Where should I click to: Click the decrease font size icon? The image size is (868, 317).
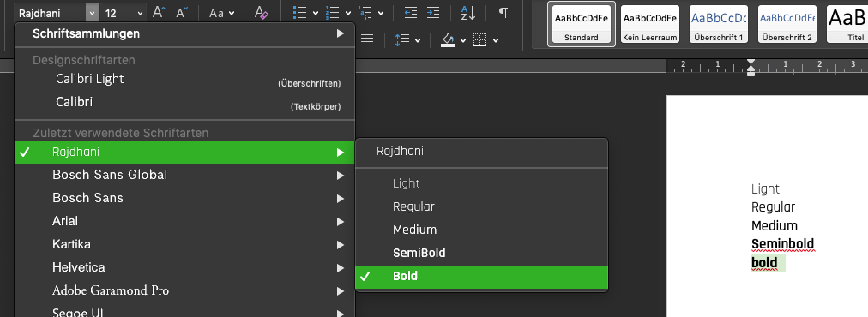pos(182,12)
